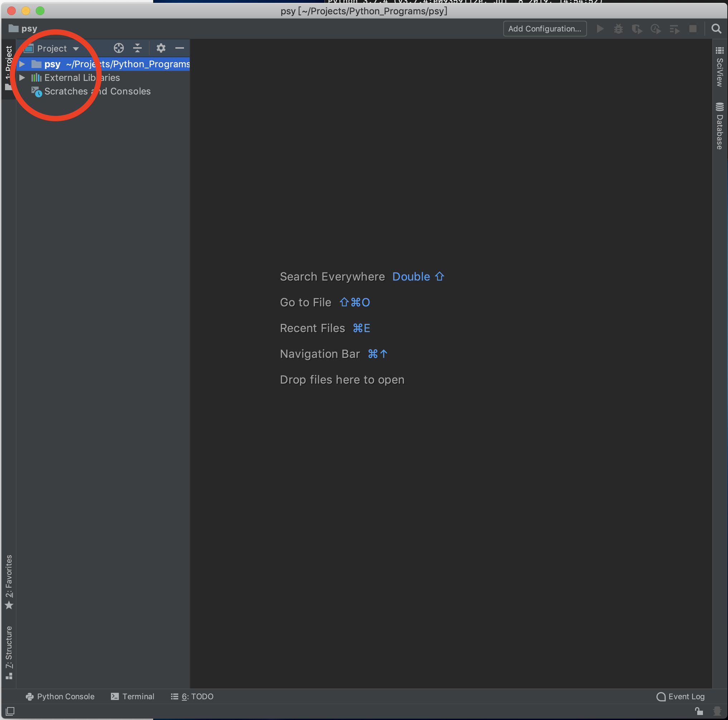Open Project panel settings gear
This screenshot has height=720, width=728.
click(x=161, y=48)
